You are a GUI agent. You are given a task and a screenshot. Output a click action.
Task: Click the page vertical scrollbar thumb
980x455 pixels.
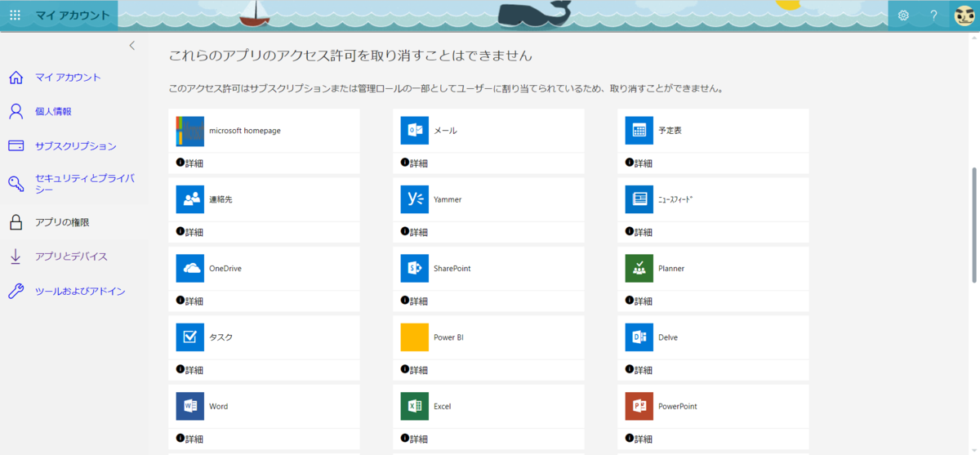point(973,225)
